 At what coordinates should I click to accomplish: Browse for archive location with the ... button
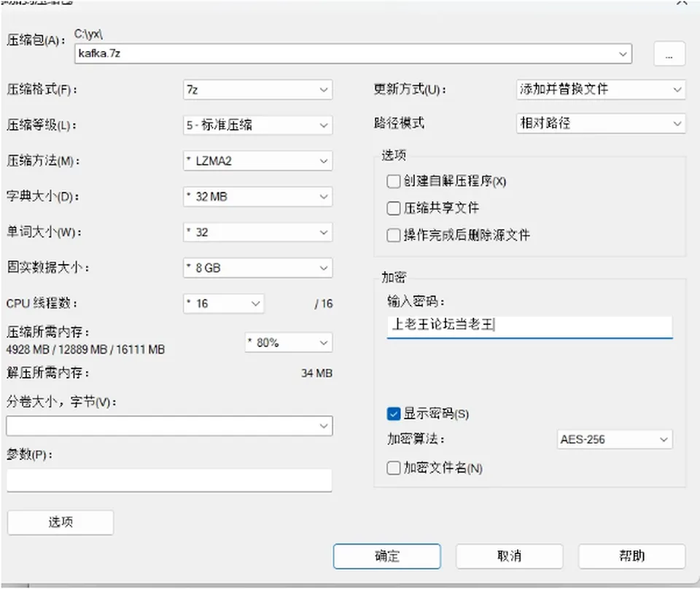669,55
